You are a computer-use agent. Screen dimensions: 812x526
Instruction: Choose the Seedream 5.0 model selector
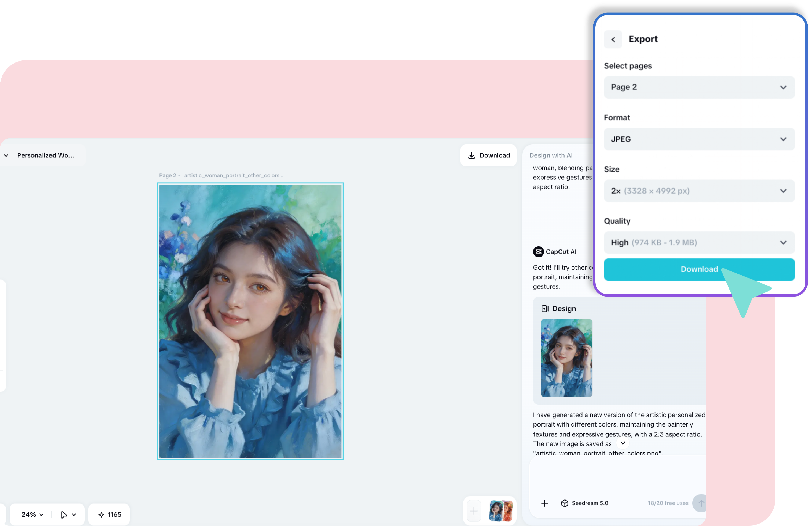pyautogui.click(x=584, y=503)
